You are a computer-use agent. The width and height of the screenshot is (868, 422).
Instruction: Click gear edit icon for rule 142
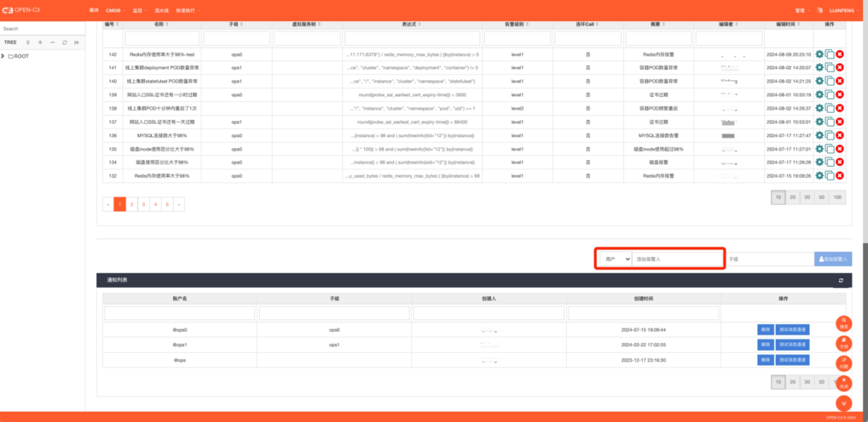(x=819, y=54)
